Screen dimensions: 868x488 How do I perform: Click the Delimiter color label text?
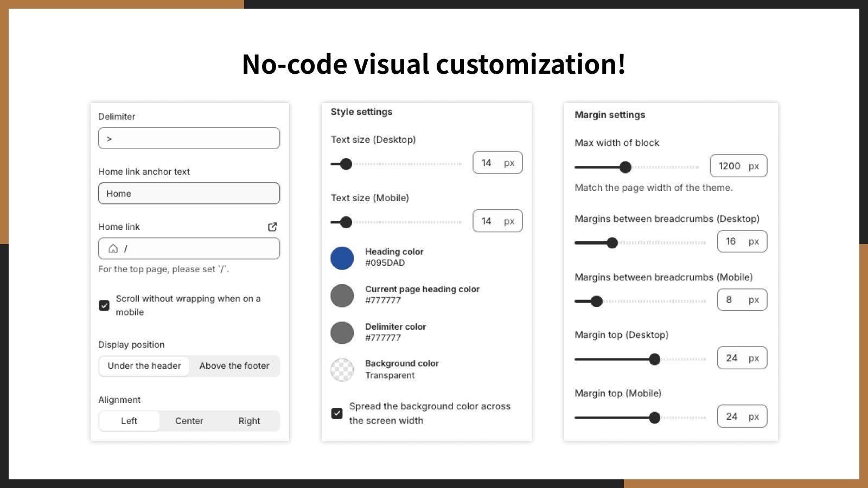pos(395,326)
